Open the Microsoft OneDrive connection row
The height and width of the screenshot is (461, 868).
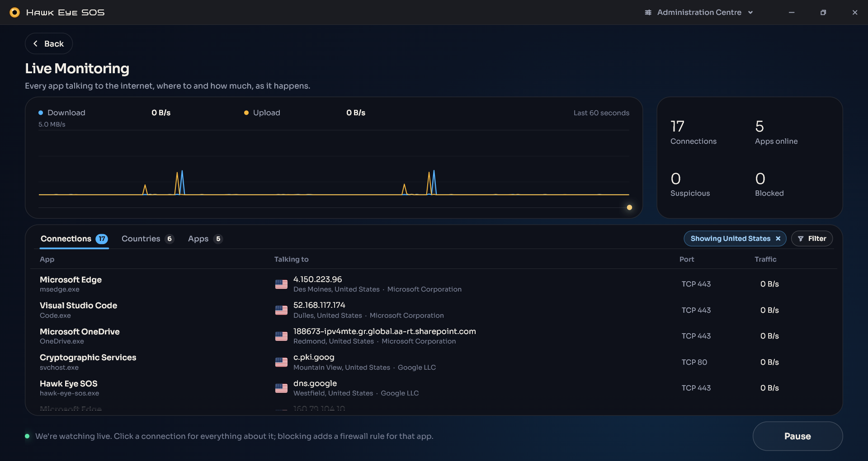pyautogui.click(x=434, y=336)
